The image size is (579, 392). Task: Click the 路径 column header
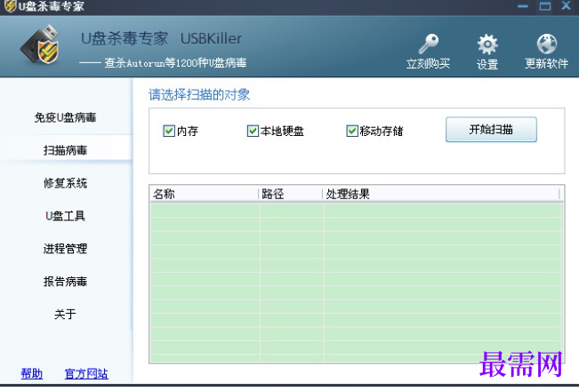pos(290,194)
